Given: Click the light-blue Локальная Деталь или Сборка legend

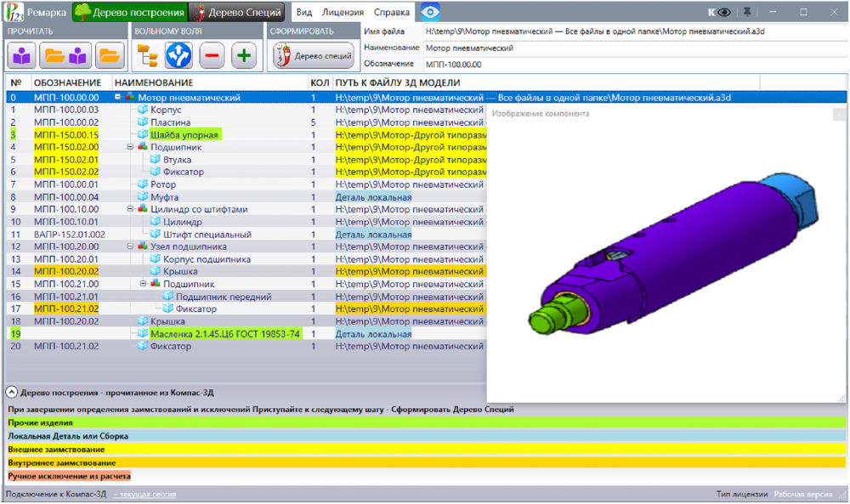Looking at the screenshot, I should (x=426, y=436).
